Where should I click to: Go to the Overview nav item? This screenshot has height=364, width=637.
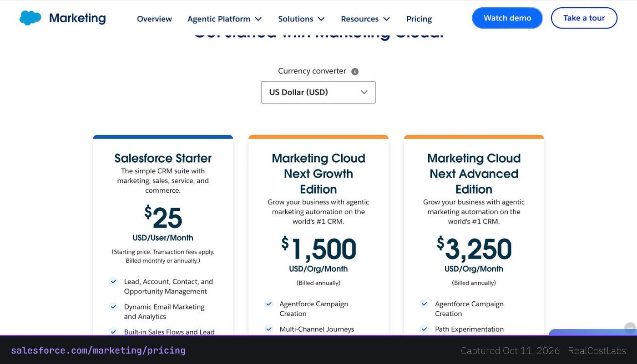coord(154,19)
